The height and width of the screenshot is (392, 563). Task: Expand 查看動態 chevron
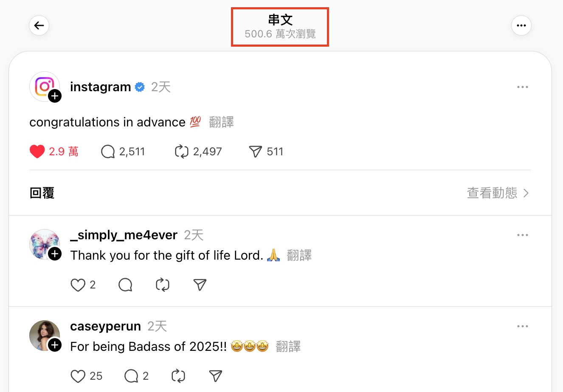[526, 193]
